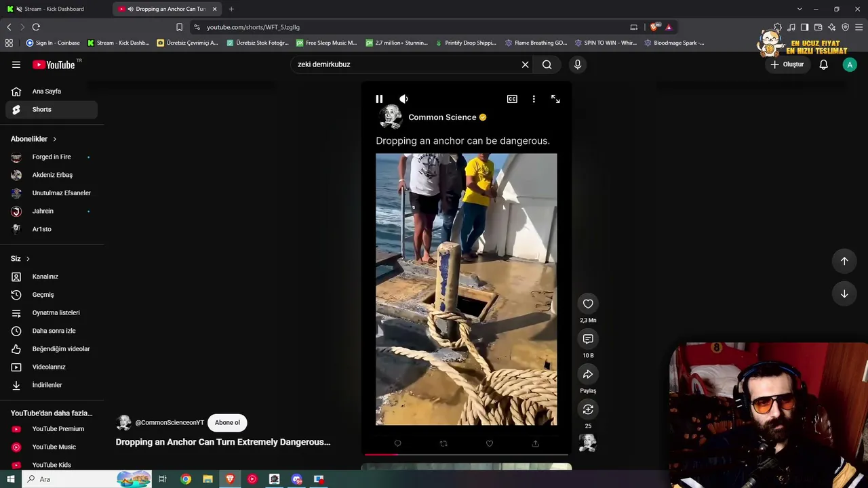
Task: Open a new browser tab
Action: click(x=231, y=9)
